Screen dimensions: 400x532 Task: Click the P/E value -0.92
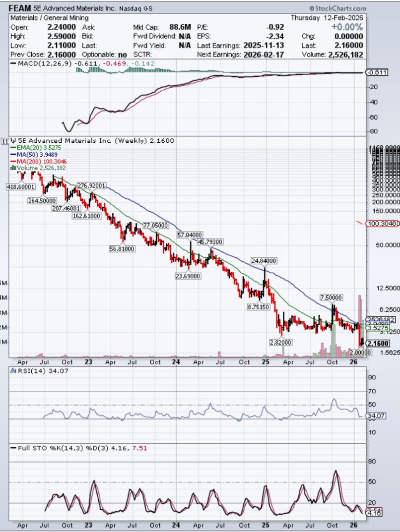pyautogui.click(x=275, y=27)
